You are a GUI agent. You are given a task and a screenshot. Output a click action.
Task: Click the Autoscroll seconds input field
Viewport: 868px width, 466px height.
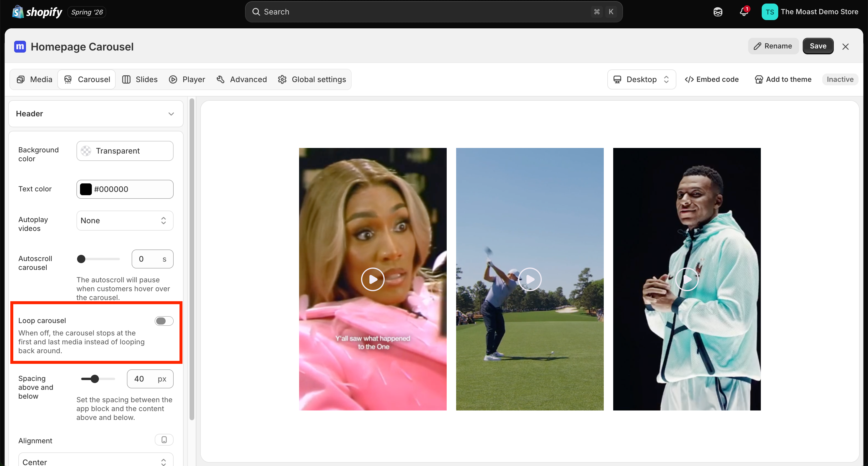click(x=152, y=259)
